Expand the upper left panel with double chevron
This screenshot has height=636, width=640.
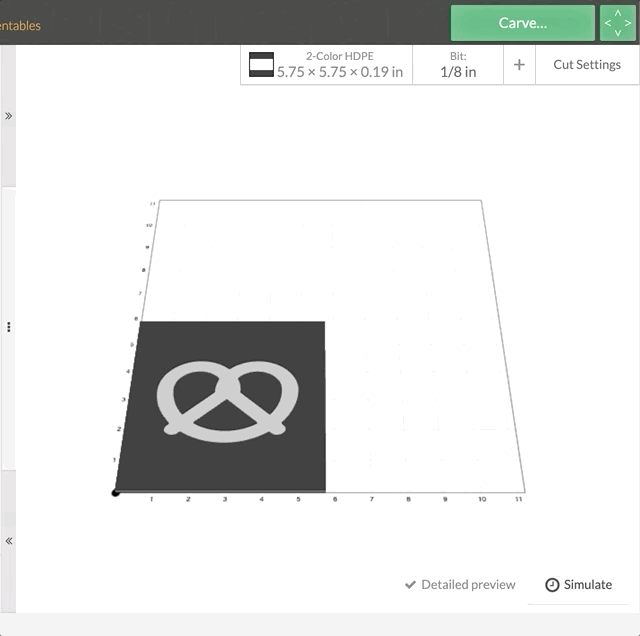click(9, 116)
